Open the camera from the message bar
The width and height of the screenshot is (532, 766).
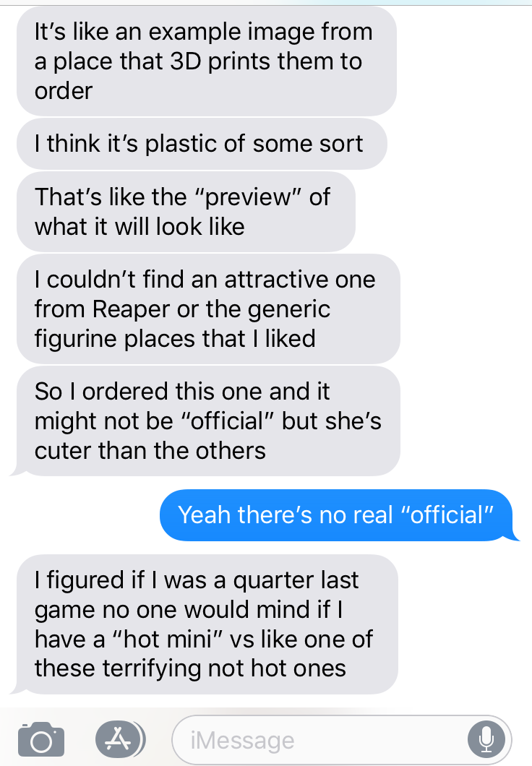click(x=41, y=739)
